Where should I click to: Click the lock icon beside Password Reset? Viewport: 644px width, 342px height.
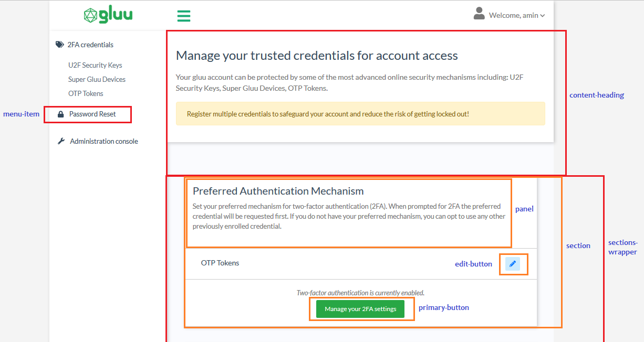click(x=60, y=114)
